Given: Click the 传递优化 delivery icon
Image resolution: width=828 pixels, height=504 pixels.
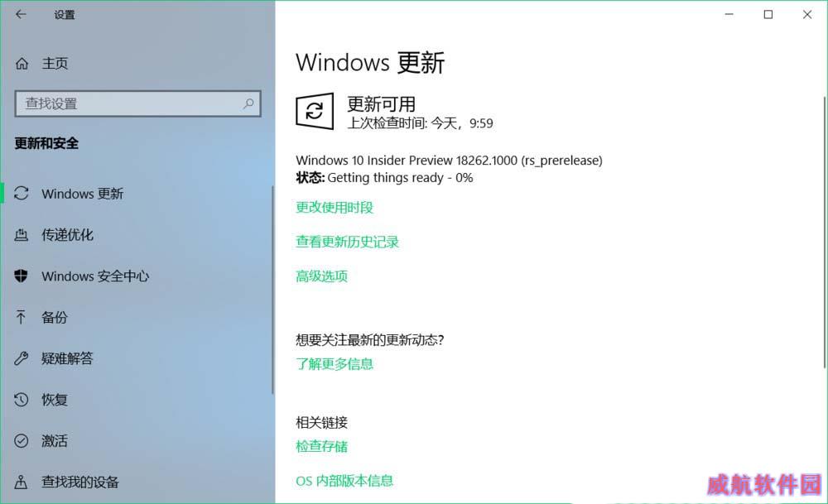Looking at the screenshot, I should pos(22,235).
